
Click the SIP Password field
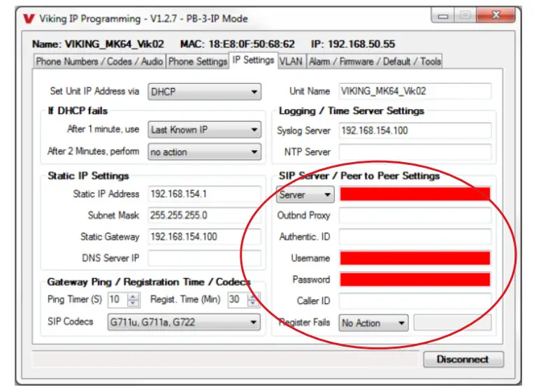click(x=415, y=280)
